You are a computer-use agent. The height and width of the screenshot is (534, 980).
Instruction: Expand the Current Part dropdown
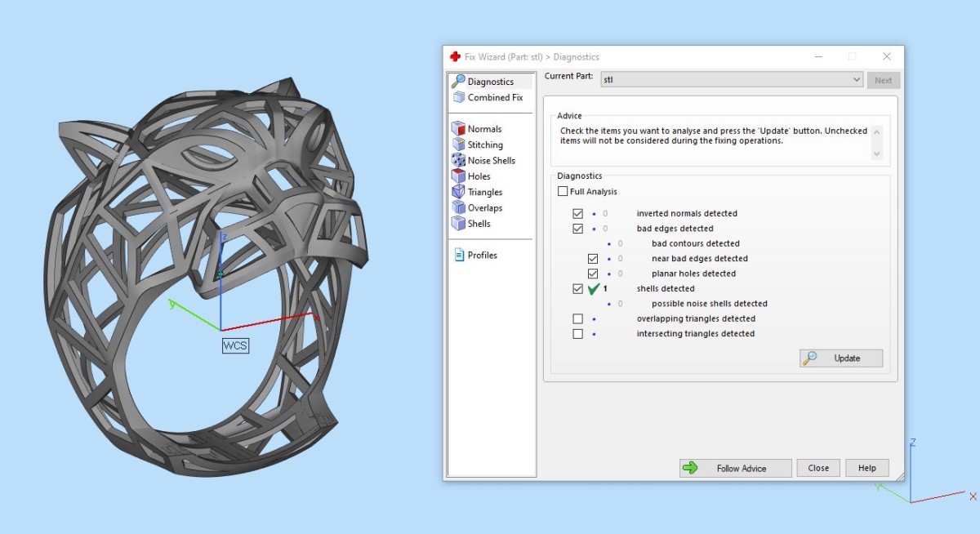(x=856, y=80)
